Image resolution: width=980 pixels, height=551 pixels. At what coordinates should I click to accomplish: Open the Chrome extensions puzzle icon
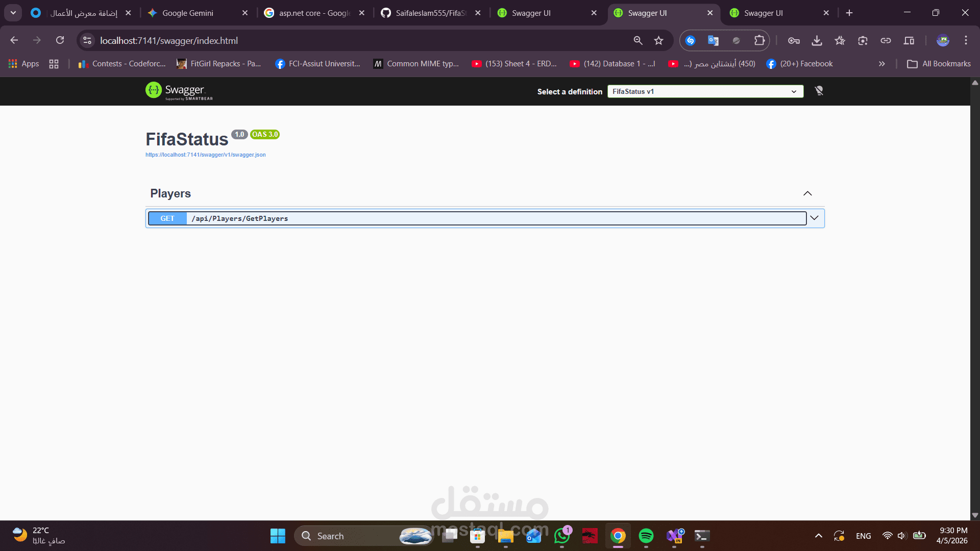click(759, 40)
